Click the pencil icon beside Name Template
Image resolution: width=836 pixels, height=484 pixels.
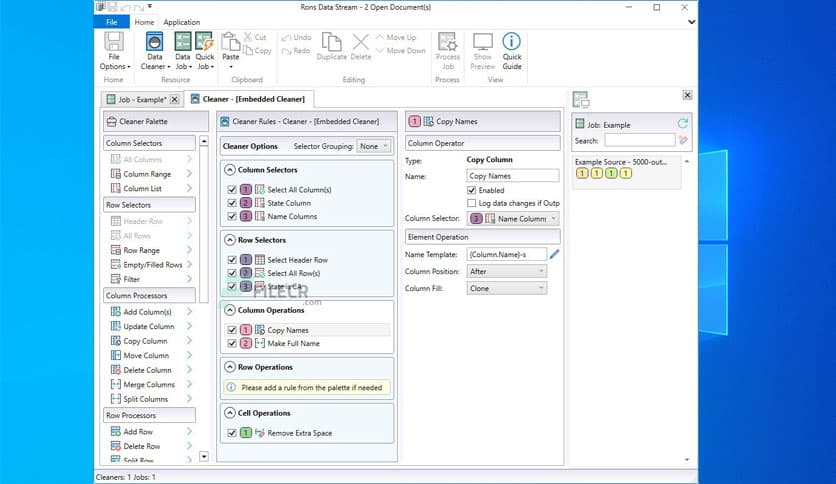(x=555, y=254)
